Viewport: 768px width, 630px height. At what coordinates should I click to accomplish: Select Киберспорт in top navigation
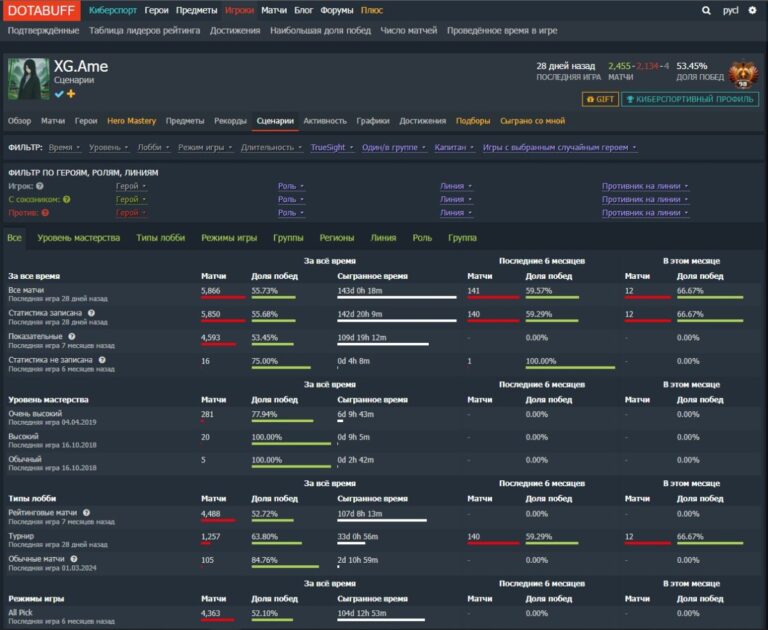[113, 10]
